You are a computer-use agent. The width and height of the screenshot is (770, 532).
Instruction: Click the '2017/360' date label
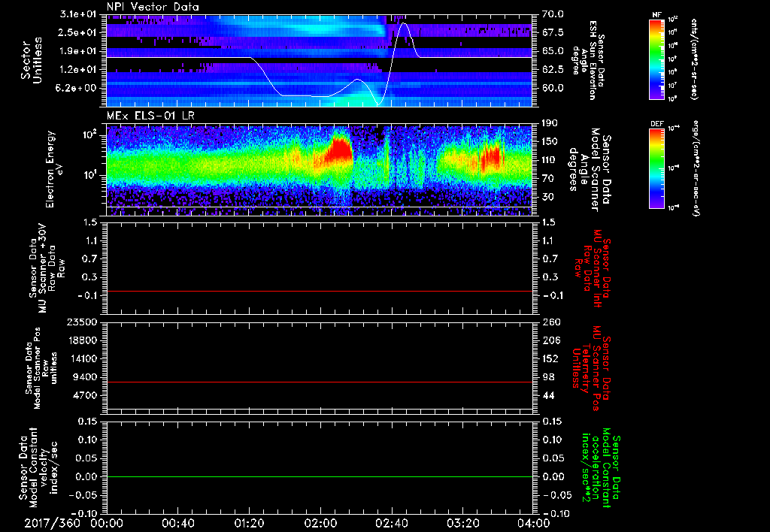[52, 523]
